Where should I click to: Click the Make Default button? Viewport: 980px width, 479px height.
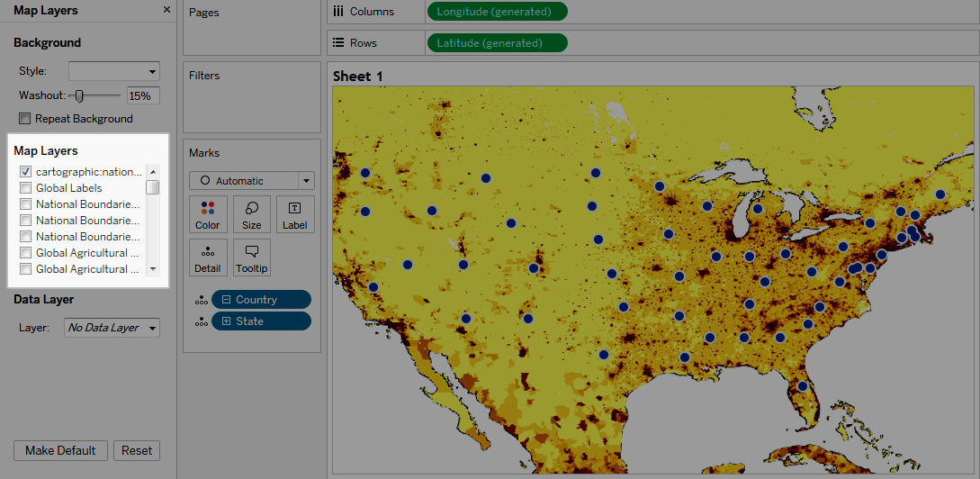pyautogui.click(x=61, y=451)
